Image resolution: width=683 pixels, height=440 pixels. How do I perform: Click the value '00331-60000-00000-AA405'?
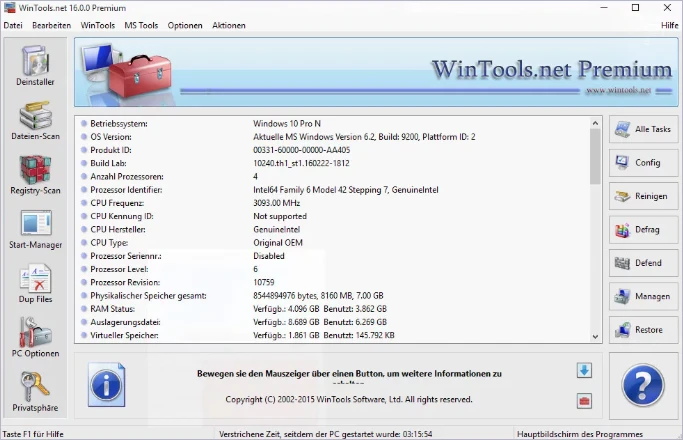301,150
